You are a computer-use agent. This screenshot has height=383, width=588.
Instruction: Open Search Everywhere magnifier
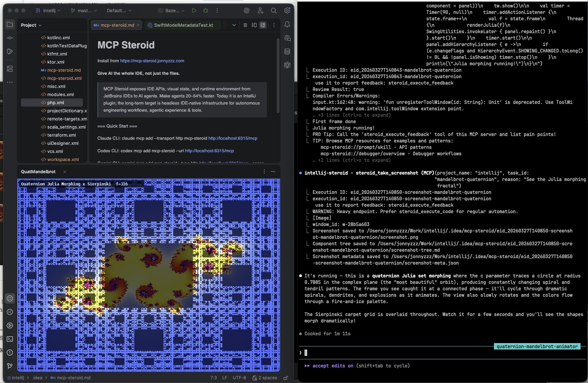click(274, 10)
